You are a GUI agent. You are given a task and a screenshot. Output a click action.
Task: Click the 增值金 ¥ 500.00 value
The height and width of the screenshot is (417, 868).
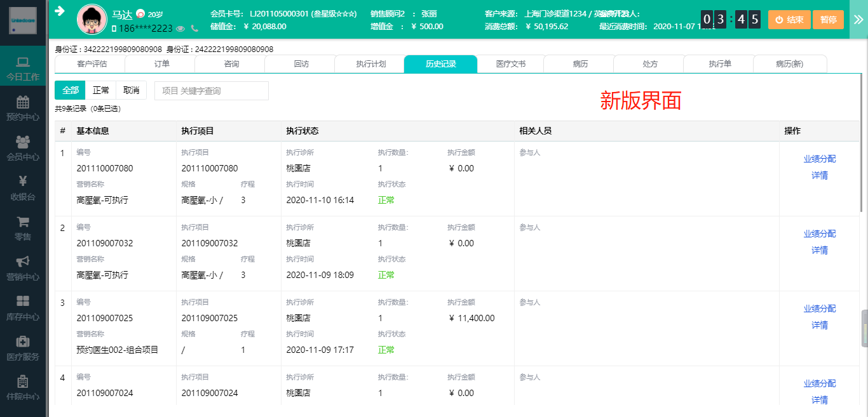click(427, 26)
